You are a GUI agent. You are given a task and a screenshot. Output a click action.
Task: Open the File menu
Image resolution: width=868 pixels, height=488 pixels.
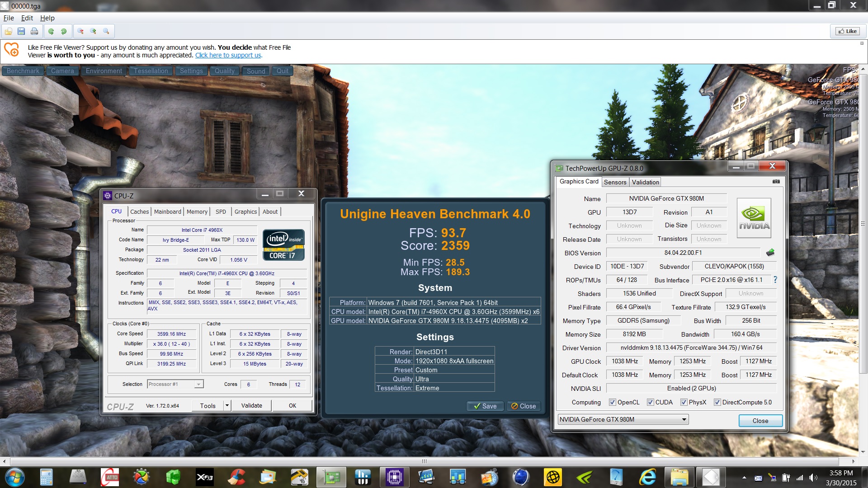pyautogui.click(x=9, y=18)
